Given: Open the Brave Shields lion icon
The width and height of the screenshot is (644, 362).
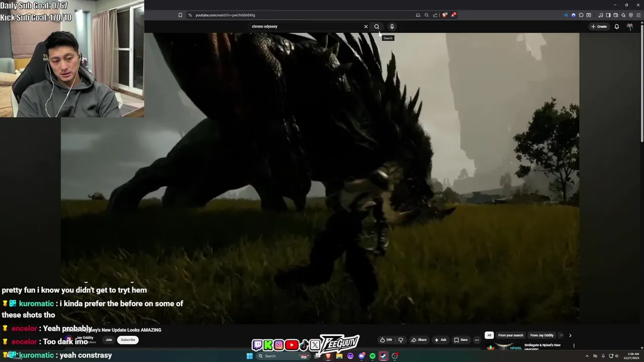Looking at the screenshot, I should (x=444, y=15).
